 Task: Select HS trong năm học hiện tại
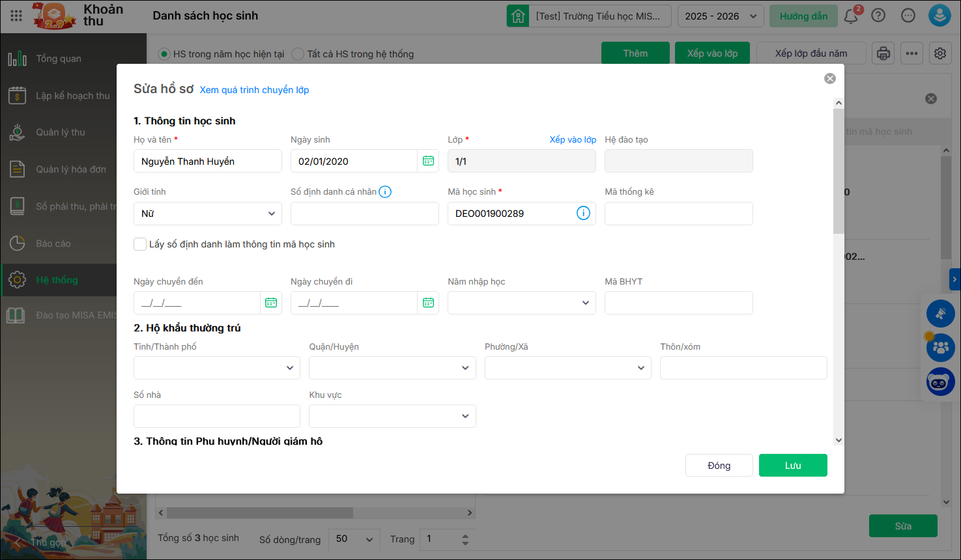[x=164, y=54]
